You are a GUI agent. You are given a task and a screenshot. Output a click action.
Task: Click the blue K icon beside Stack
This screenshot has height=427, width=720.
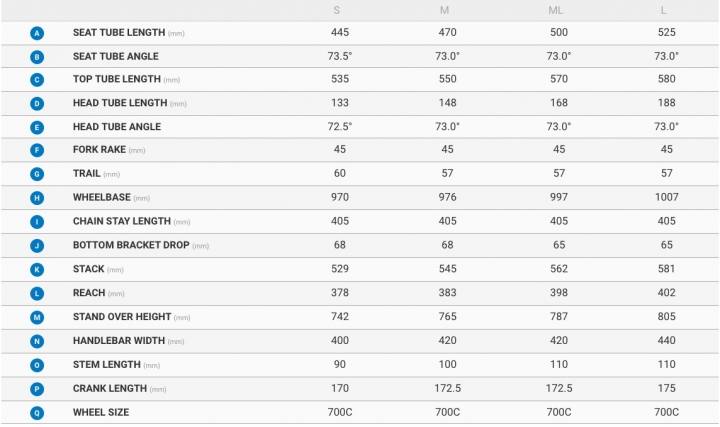click(x=37, y=270)
